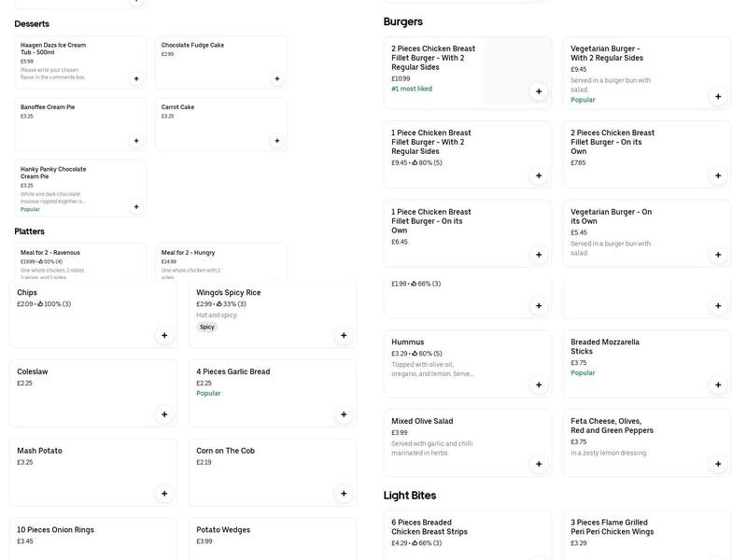The height and width of the screenshot is (560, 747).
Task: Add Chips to the basket
Action: pos(164,335)
